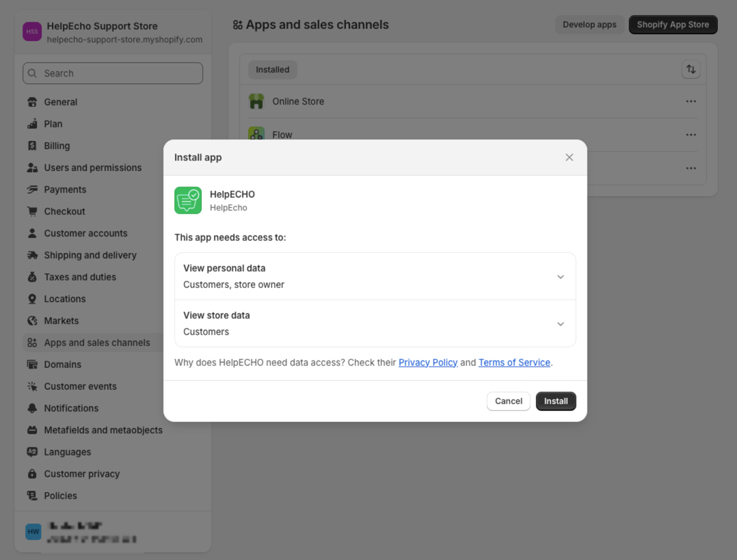The image size is (737, 560).
Task: Click the sort arrows icon
Action: coord(691,69)
